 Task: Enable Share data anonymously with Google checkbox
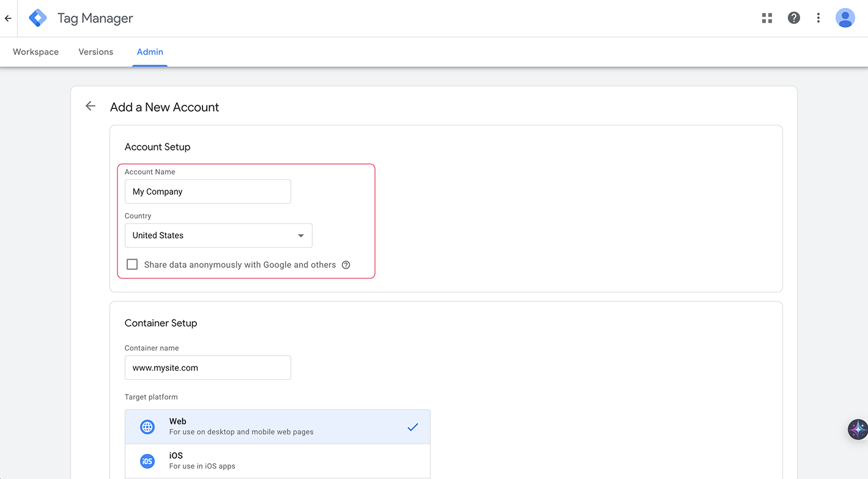132,265
